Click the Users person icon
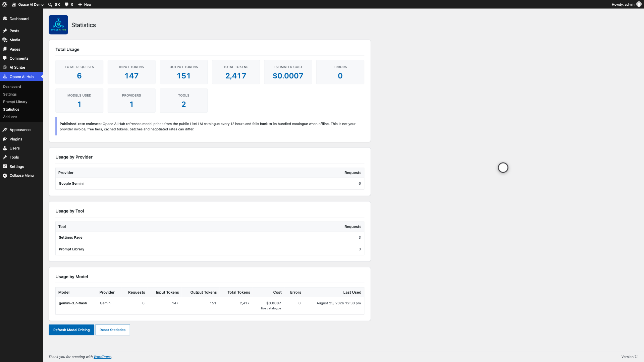The image size is (644, 362). pyautogui.click(x=5, y=148)
